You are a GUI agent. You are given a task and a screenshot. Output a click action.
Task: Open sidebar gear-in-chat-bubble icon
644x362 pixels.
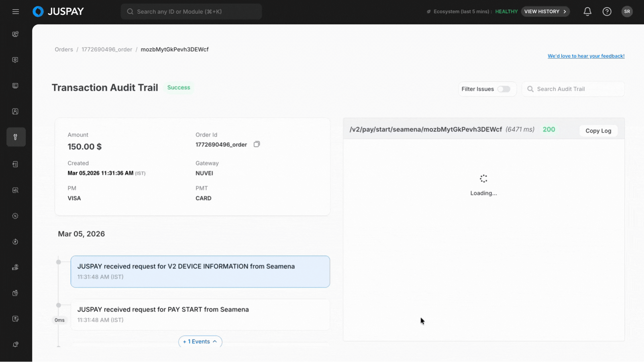click(15, 60)
